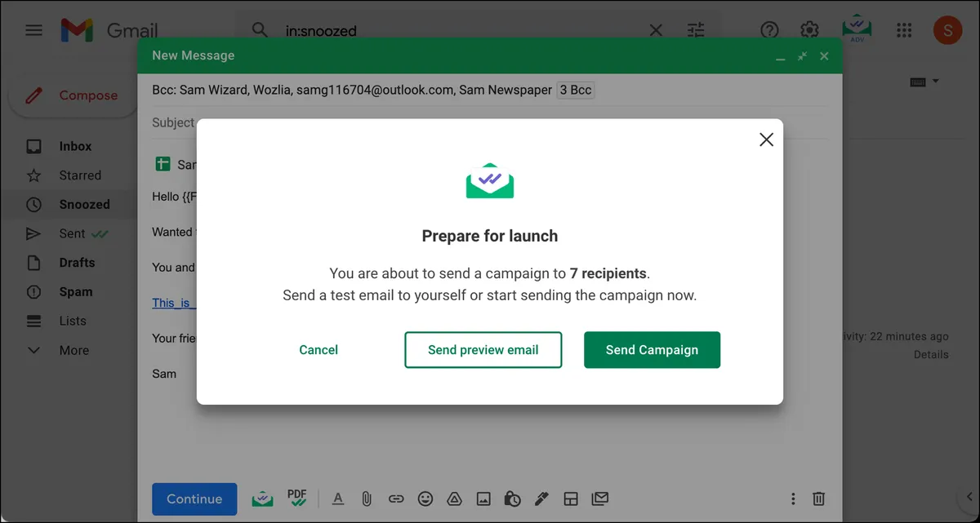Click Send Campaign button
Viewport: 980px width, 523px height.
coord(652,350)
